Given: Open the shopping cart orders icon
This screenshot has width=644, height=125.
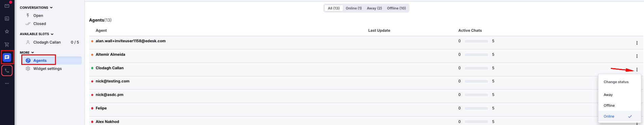Looking at the screenshot, I should 7,44.
